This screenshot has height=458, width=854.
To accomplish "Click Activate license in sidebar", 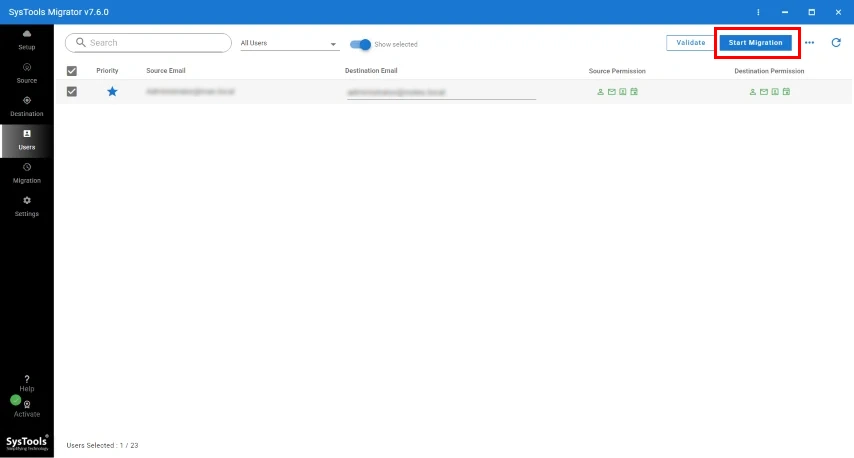I will tap(27, 410).
